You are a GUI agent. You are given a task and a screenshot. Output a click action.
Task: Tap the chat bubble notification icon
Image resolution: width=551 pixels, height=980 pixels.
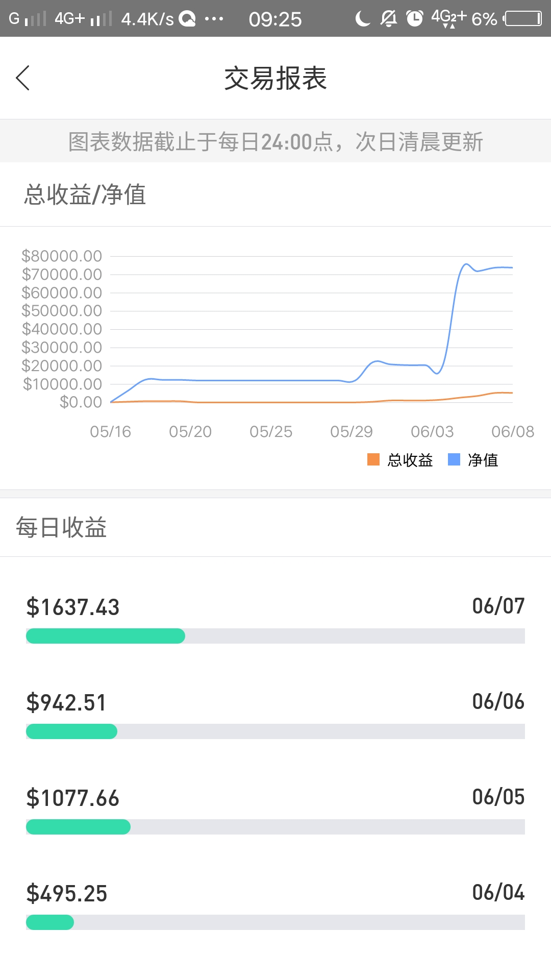pyautogui.click(x=187, y=19)
